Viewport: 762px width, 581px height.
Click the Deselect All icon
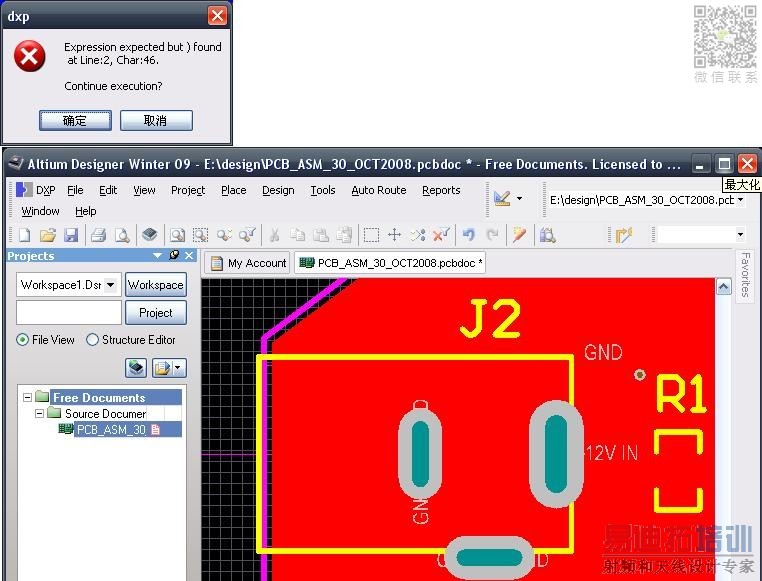(418, 236)
